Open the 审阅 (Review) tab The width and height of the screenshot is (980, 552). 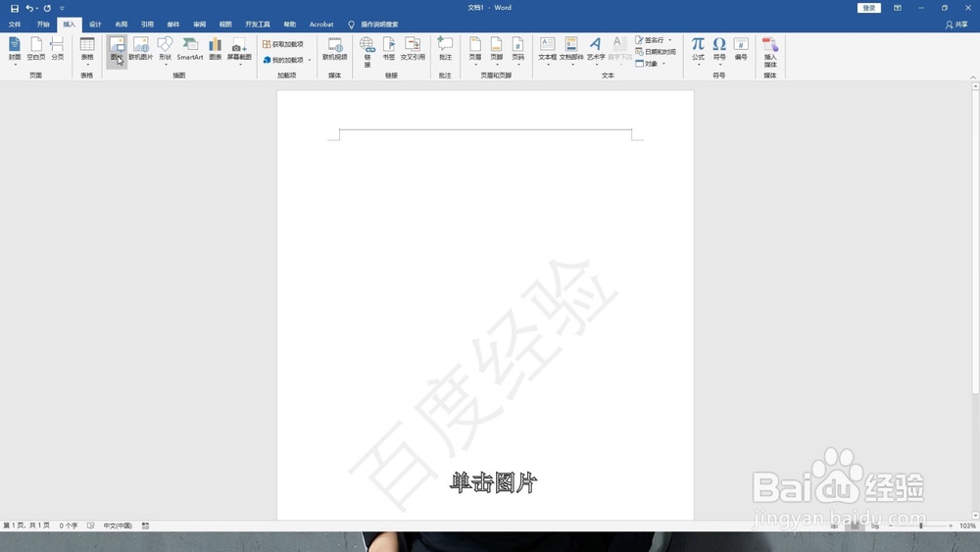[199, 25]
